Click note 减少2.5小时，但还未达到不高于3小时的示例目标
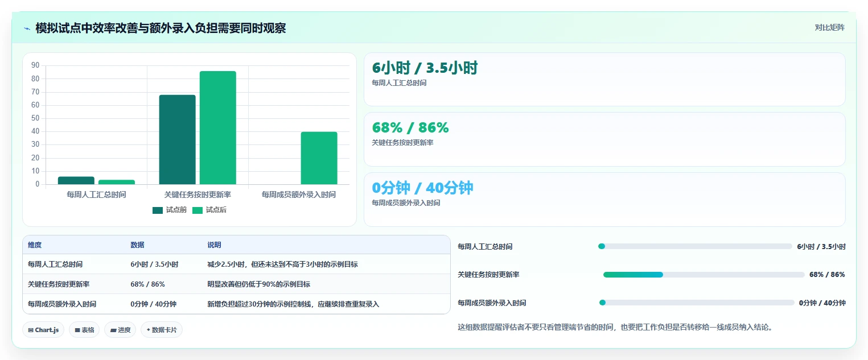 282,264
